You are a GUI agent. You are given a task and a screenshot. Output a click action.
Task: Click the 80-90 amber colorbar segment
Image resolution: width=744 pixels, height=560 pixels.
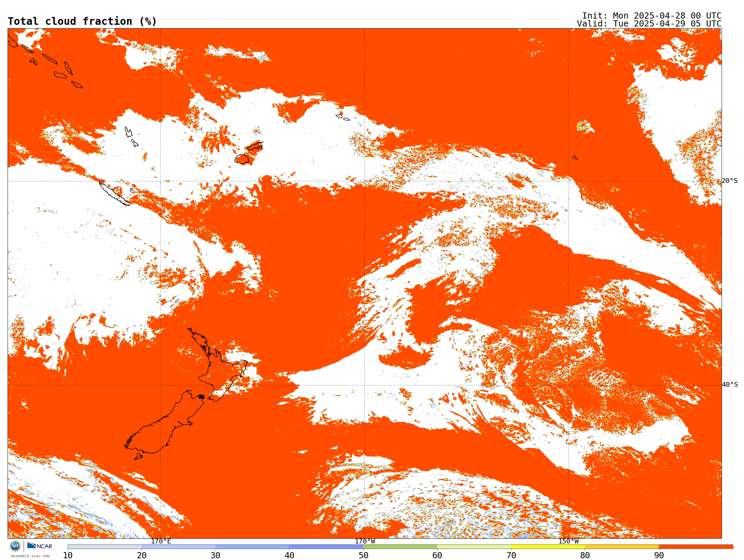pos(622,547)
